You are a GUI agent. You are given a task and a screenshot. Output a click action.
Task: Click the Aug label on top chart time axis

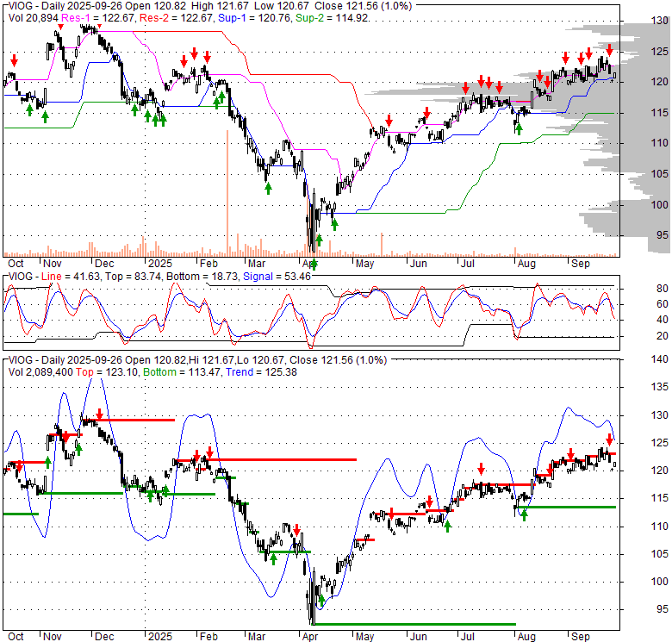click(526, 264)
